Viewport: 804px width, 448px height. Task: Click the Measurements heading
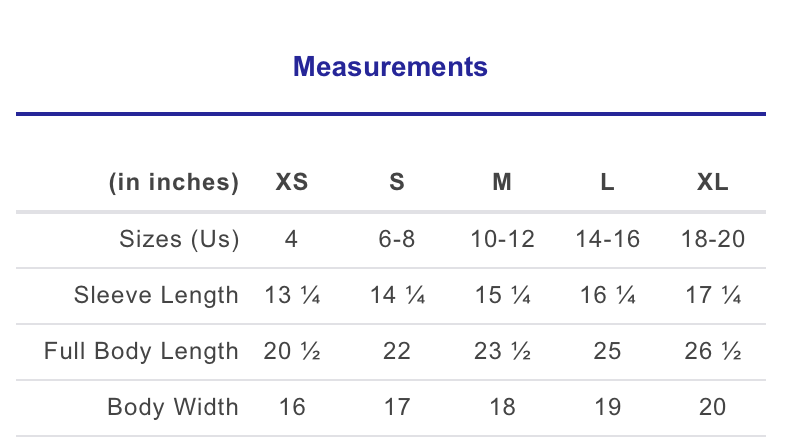tap(390, 67)
